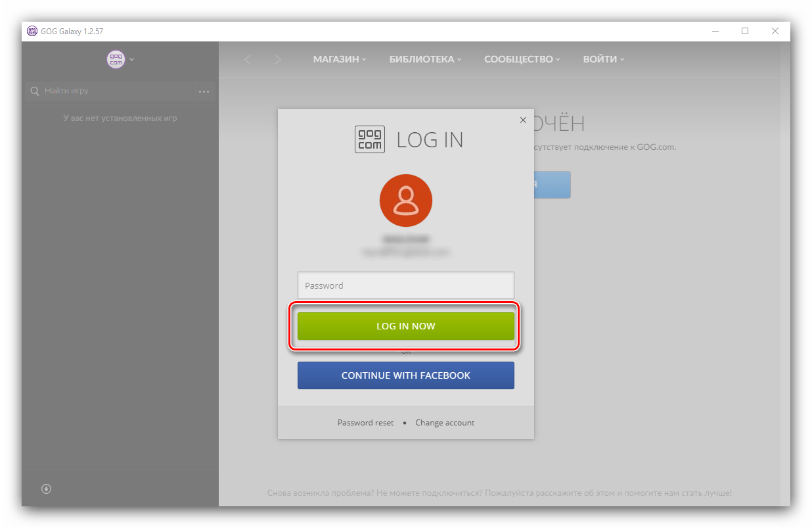The width and height of the screenshot is (812, 528).
Task: Click CONTINUE WITH FACEBOOK button
Action: [x=406, y=375]
